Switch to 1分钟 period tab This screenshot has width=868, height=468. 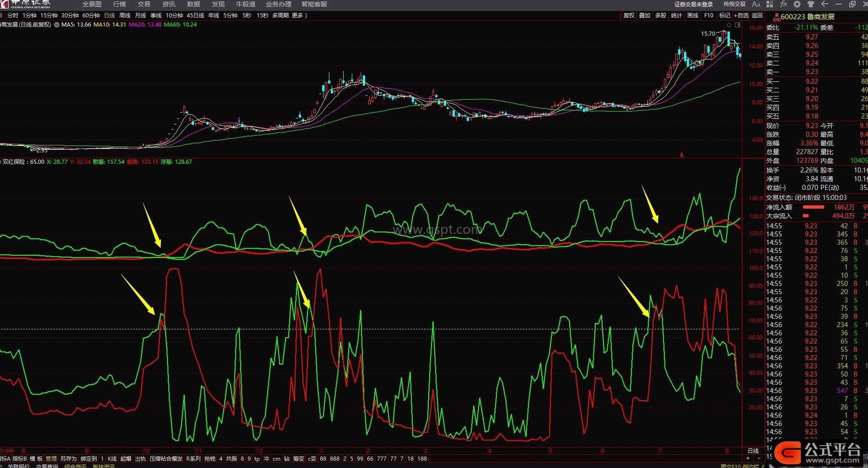(29, 16)
